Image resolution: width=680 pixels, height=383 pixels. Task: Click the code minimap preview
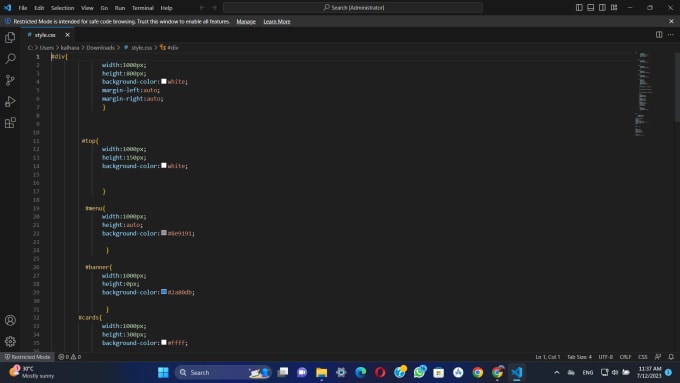coord(643,94)
